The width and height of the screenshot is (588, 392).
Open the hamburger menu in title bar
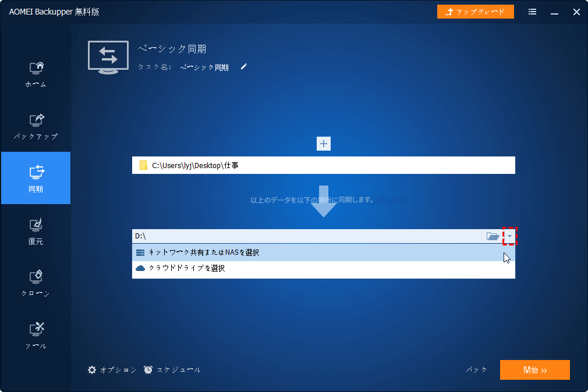(x=532, y=12)
